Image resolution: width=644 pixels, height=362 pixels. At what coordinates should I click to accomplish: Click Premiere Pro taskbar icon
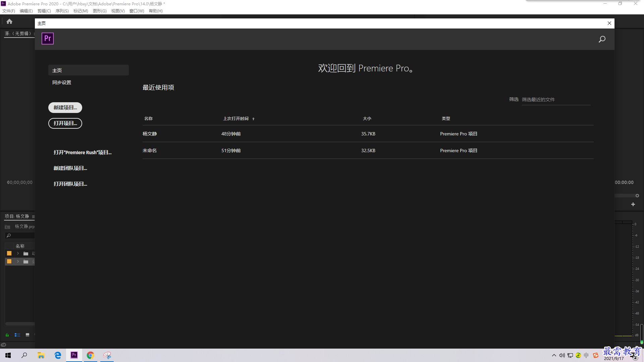click(x=74, y=355)
